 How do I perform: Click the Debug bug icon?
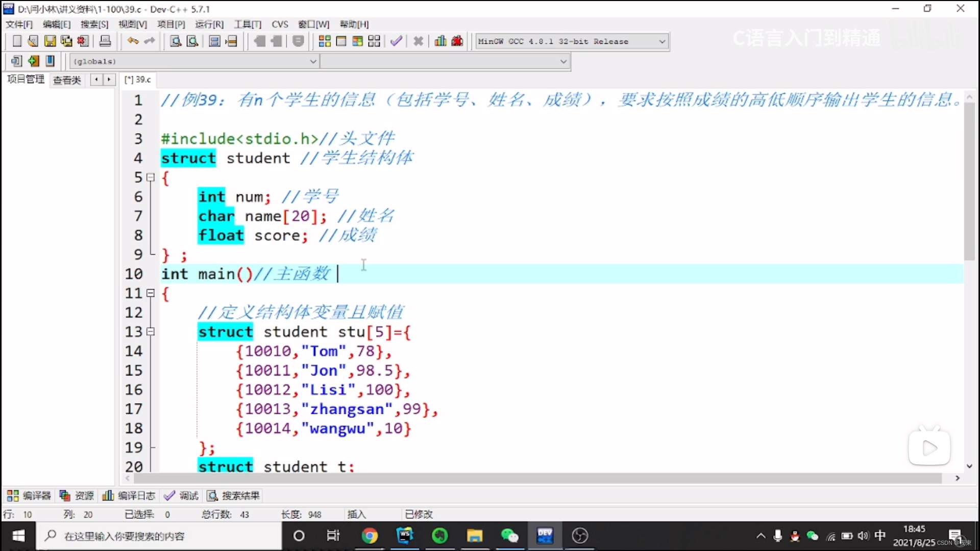point(457,41)
